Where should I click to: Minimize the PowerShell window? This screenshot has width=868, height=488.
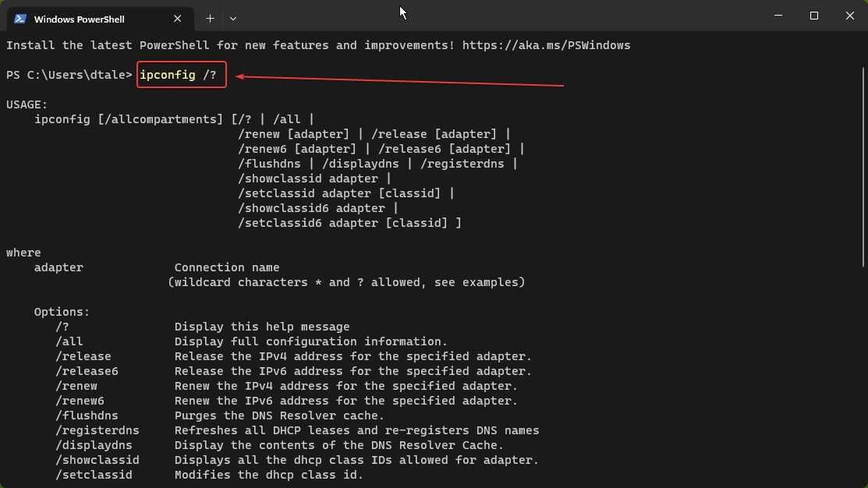(x=778, y=16)
